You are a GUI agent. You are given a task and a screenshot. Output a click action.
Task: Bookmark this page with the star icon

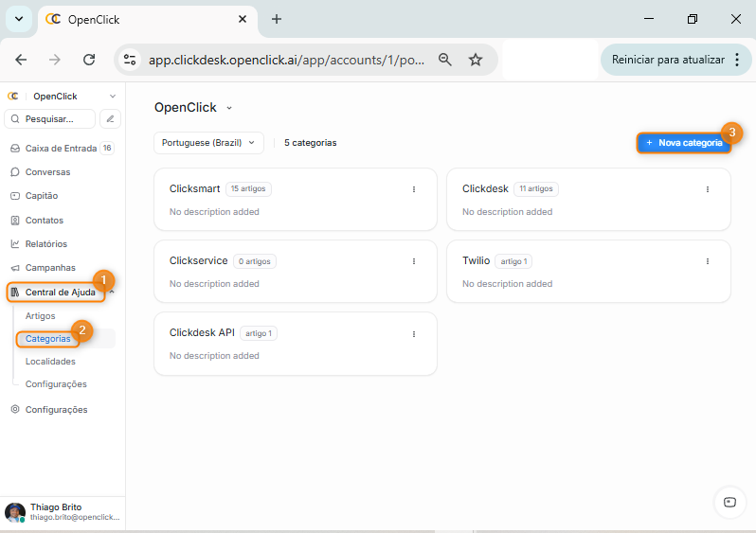point(476,60)
